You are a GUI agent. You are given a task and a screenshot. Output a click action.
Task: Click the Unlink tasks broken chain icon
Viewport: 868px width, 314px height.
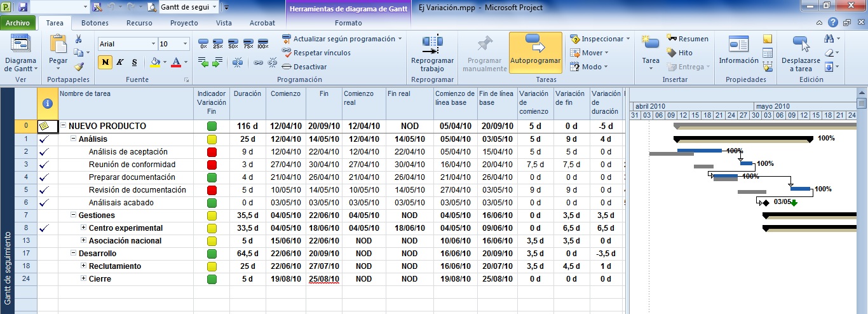tap(272, 62)
